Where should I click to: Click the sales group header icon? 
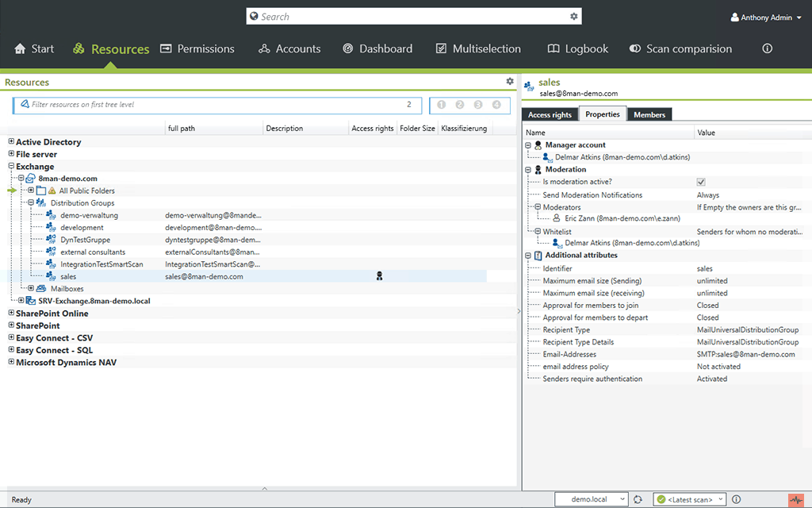[x=529, y=86]
